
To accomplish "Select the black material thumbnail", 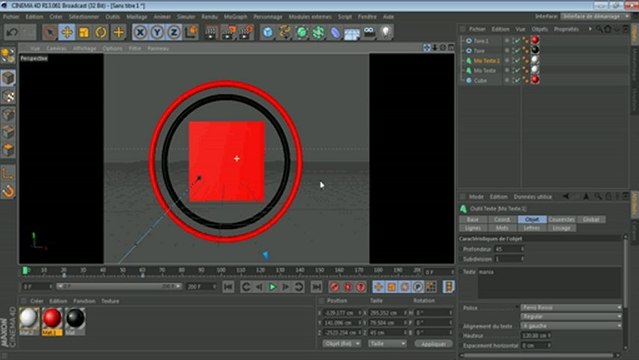I will tap(75, 318).
